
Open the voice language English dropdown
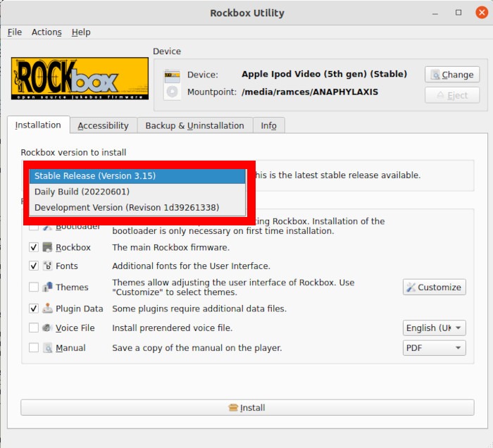click(435, 328)
